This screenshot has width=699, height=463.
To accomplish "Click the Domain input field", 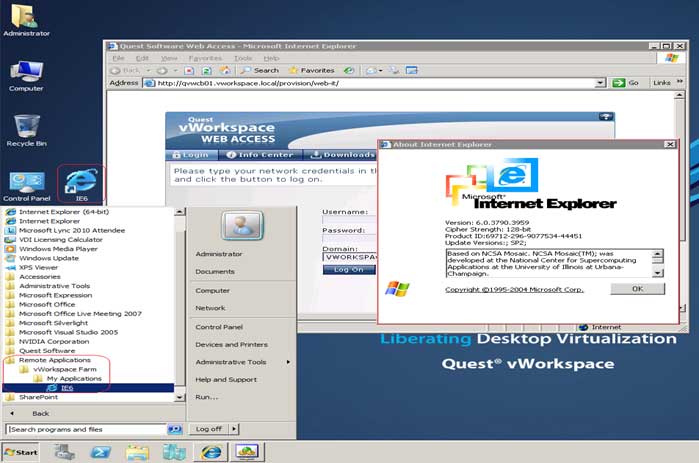I will (x=350, y=257).
